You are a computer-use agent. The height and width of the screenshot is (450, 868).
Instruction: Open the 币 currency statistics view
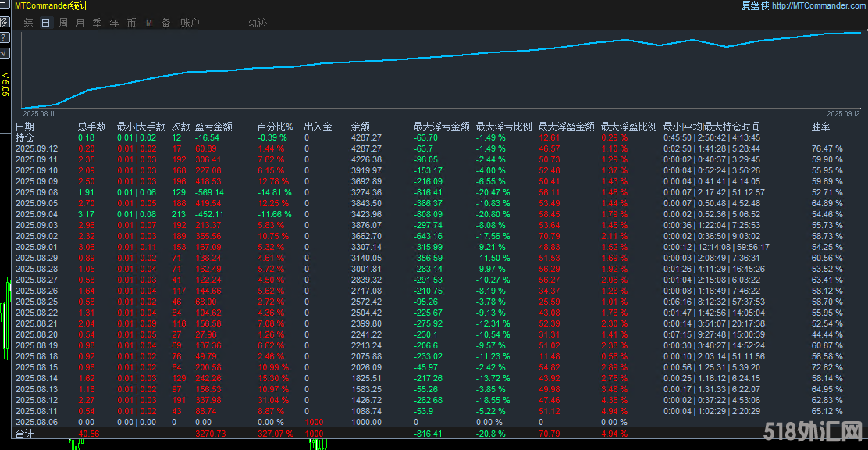point(130,23)
